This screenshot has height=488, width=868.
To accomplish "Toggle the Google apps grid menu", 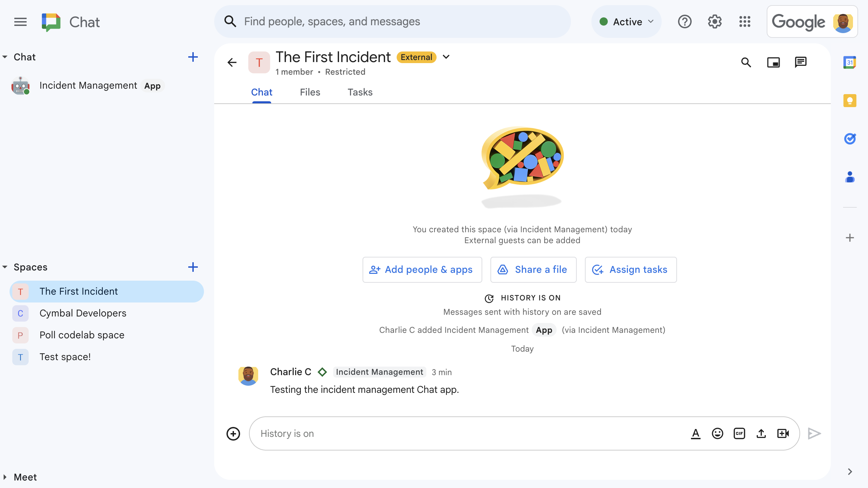I will tap(745, 21).
